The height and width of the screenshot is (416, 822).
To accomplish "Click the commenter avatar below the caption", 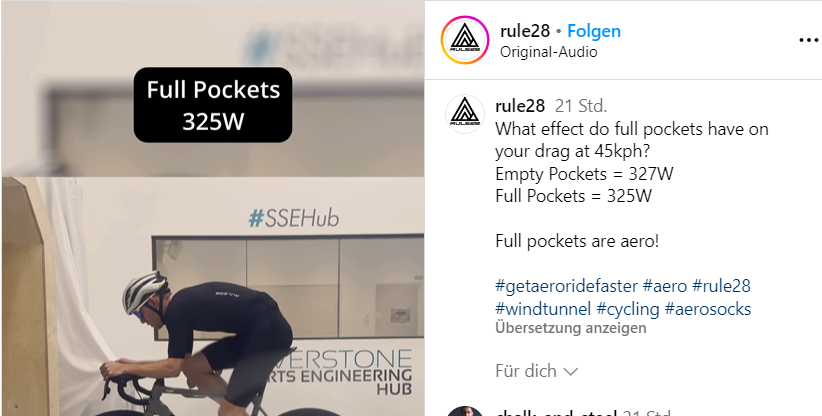I will (x=464, y=411).
